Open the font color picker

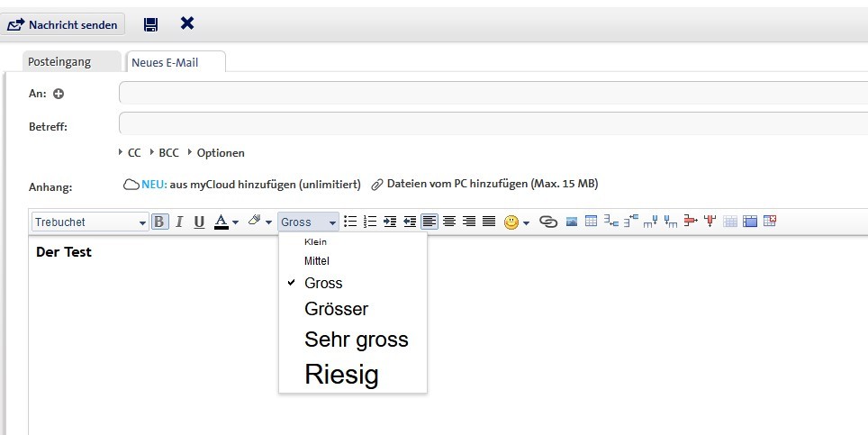[224, 222]
